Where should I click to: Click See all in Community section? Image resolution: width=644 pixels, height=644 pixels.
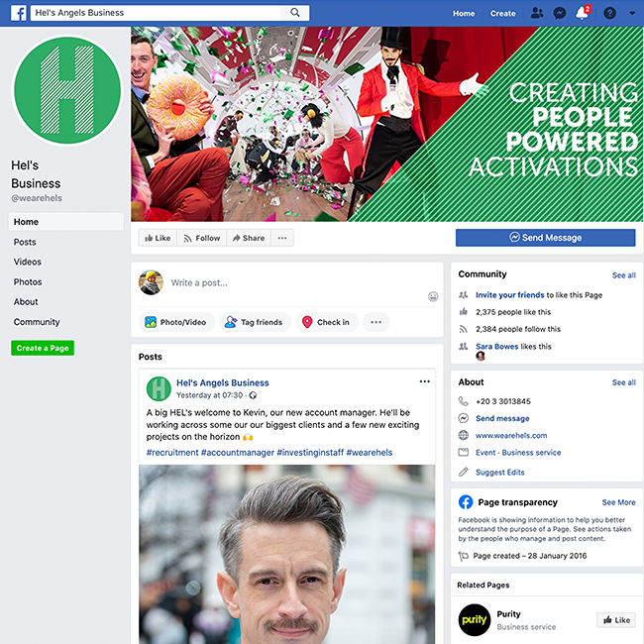coord(624,275)
